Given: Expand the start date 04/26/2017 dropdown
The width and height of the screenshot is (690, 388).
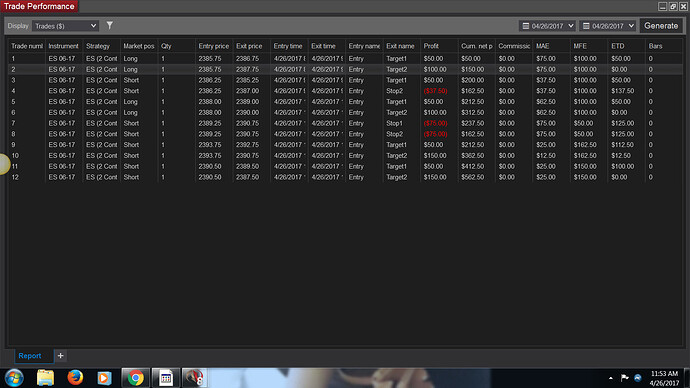Looking at the screenshot, I should pos(547,26).
